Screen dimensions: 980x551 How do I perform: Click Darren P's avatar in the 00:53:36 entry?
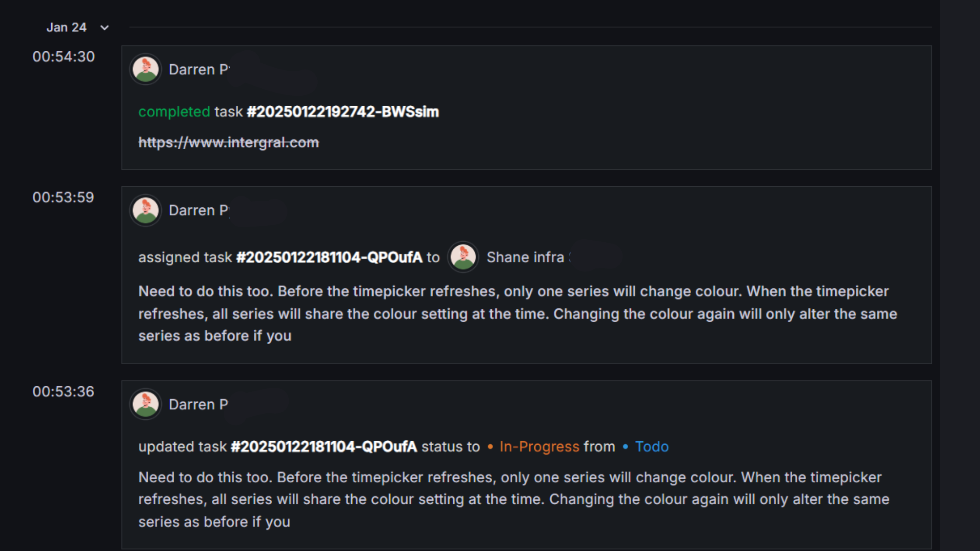pos(145,404)
